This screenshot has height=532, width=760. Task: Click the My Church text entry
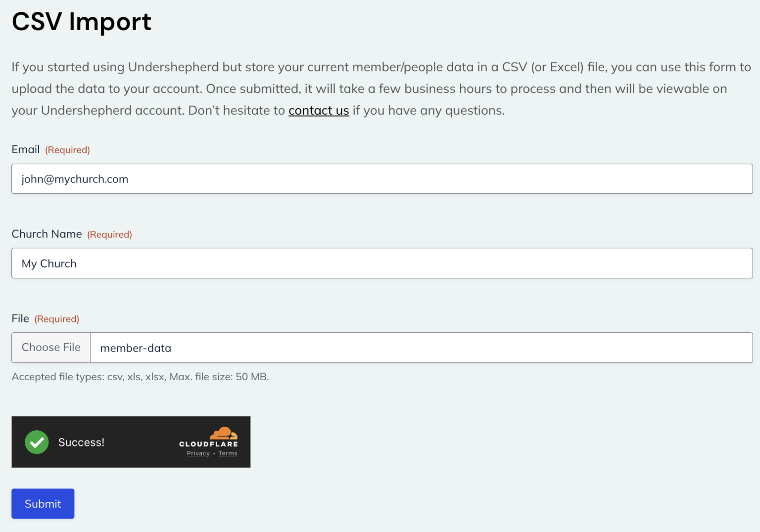pyautogui.click(x=48, y=263)
